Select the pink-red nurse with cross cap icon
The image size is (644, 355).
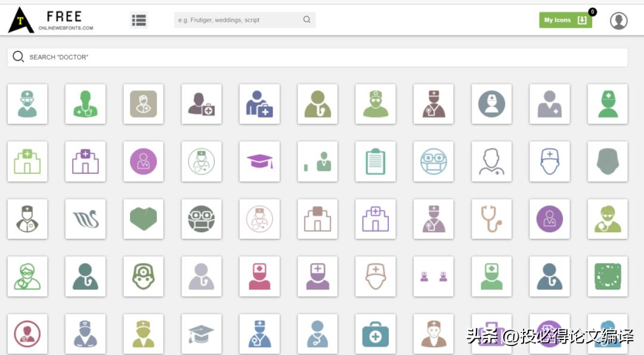[x=259, y=276]
